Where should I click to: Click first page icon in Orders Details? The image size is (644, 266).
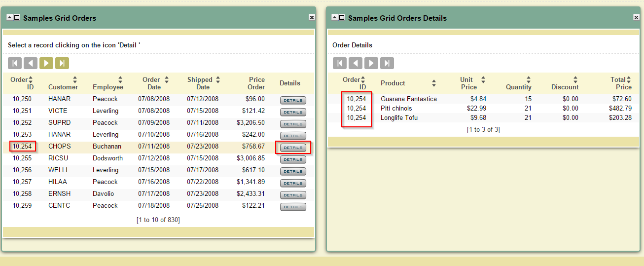pyautogui.click(x=340, y=63)
